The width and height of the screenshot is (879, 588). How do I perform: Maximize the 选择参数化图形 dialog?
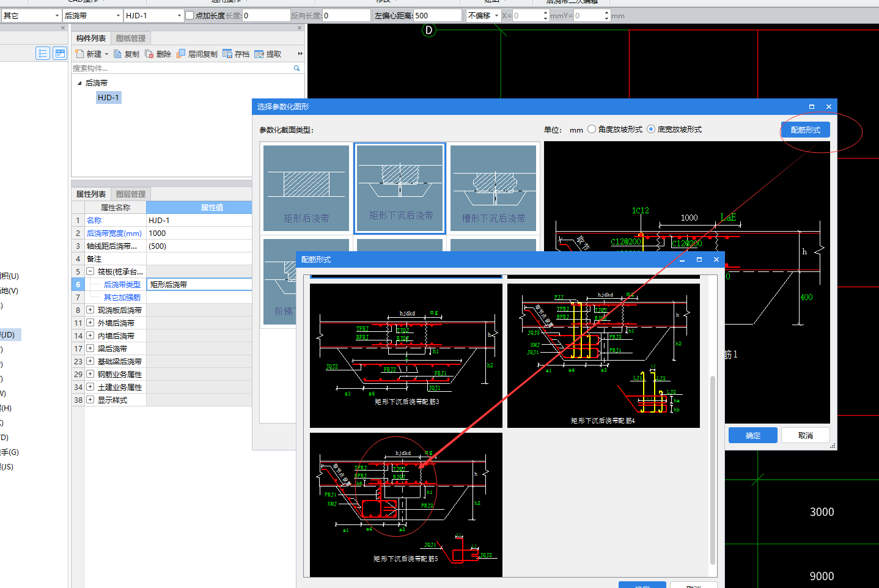click(x=812, y=106)
